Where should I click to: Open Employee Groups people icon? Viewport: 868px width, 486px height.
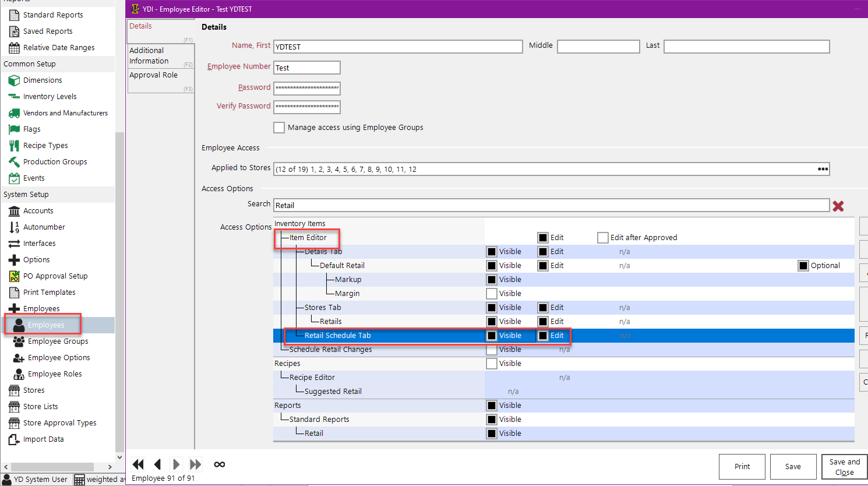click(19, 341)
